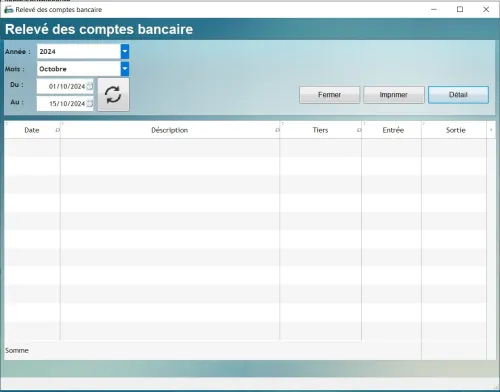Click the Année label
The image size is (500, 392).
click(17, 52)
